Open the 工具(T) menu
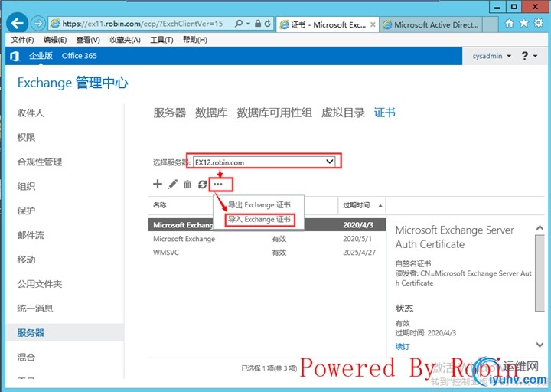Image resolution: width=551 pixels, height=392 pixels. point(161,40)
